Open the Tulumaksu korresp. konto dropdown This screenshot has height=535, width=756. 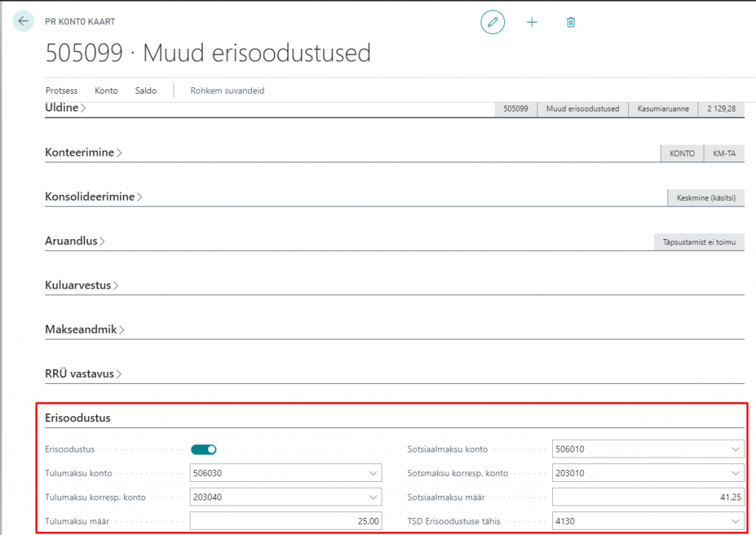click(373, 497)
